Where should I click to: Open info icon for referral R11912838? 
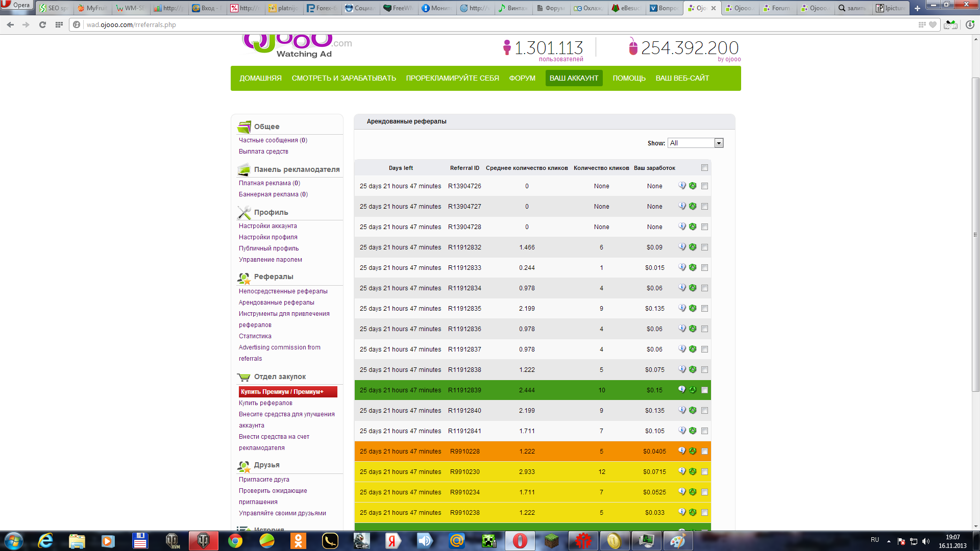pyautogui.click(x=682, y=369)
